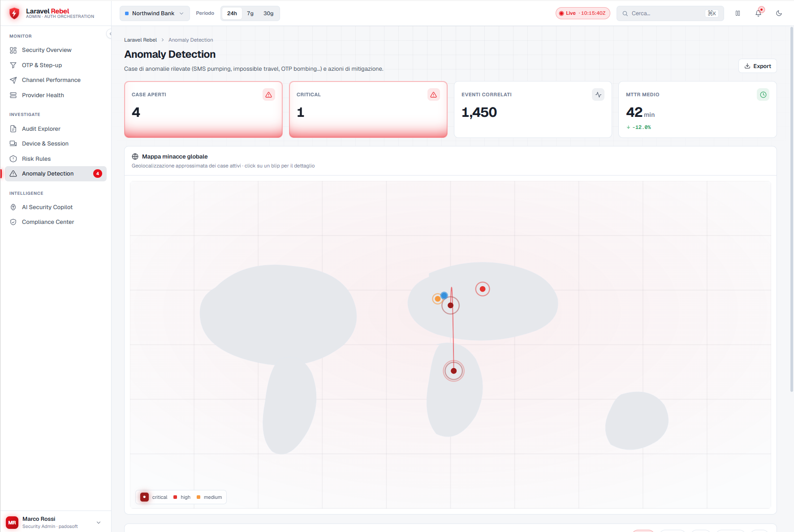794x532 pixels.
Task: Open the Northwind Bank tenant dropdown
Action: 155,13
